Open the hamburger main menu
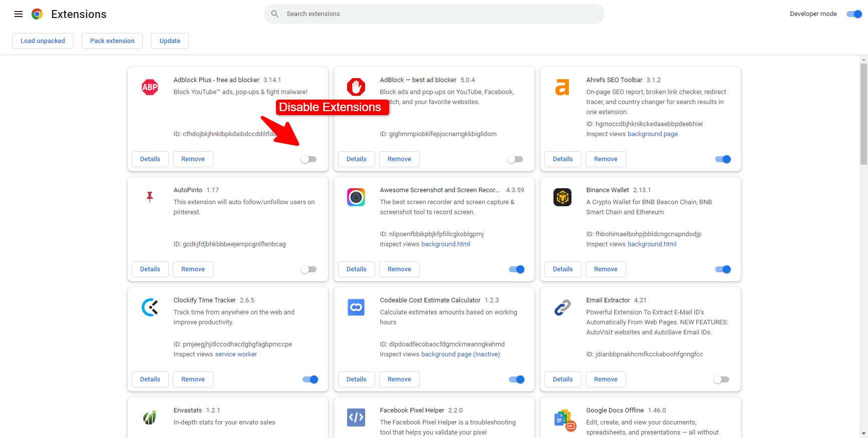Screen dimensions: 868x438 [x=19, y=14]
